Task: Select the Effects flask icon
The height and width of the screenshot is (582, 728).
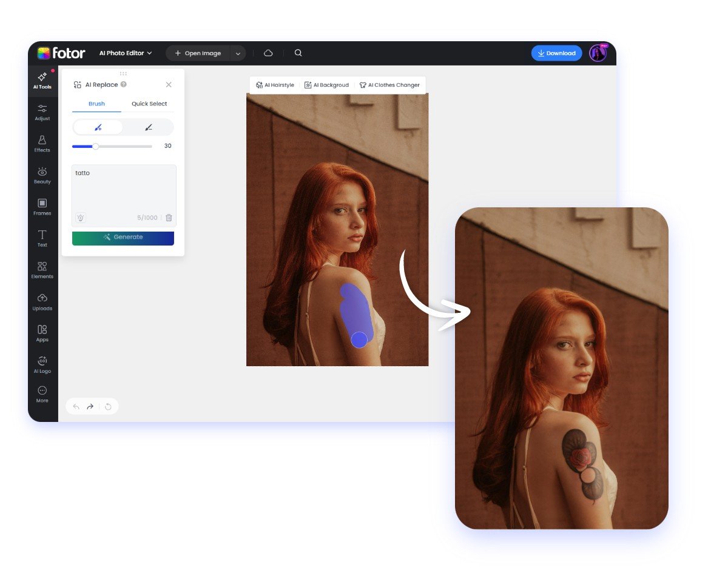Action: [42, 144]
